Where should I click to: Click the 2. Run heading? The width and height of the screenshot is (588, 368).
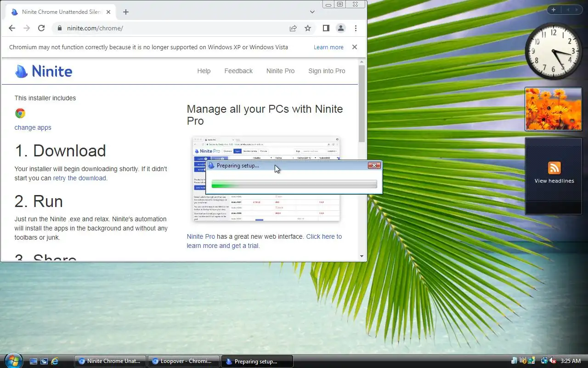(x=39, y=201)
